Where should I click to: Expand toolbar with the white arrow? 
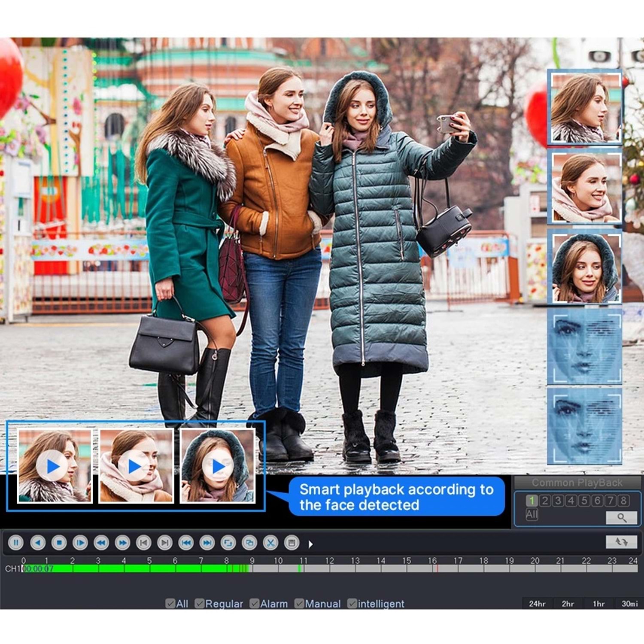click(x=310, y=544)
